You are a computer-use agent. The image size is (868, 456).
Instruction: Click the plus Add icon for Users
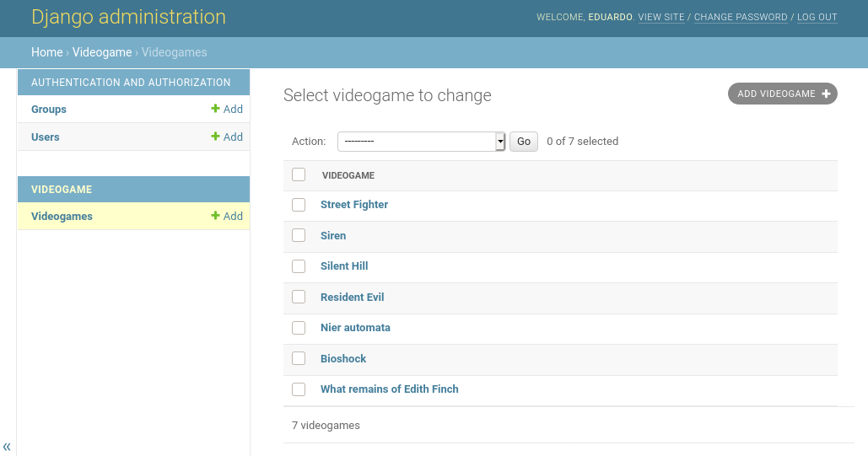216,137
